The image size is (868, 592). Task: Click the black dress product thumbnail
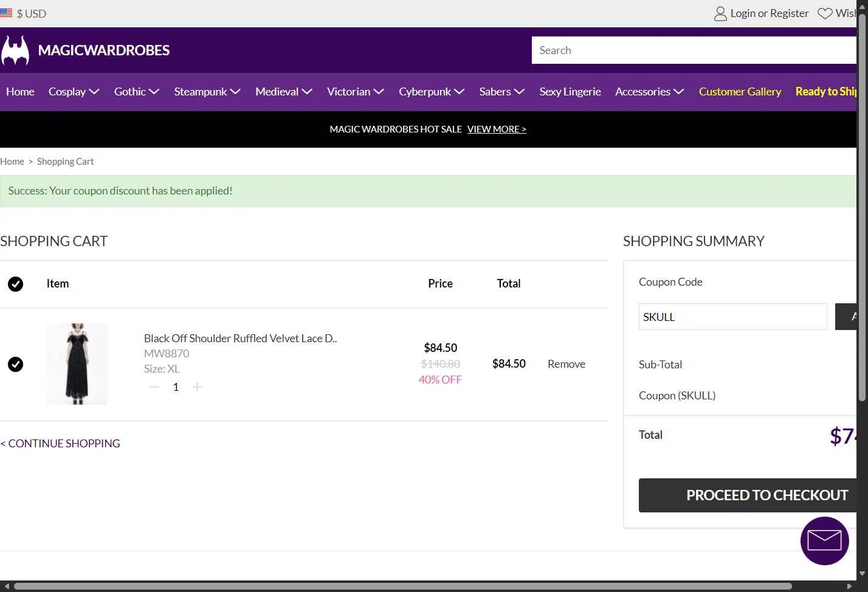tap(77, 364)
